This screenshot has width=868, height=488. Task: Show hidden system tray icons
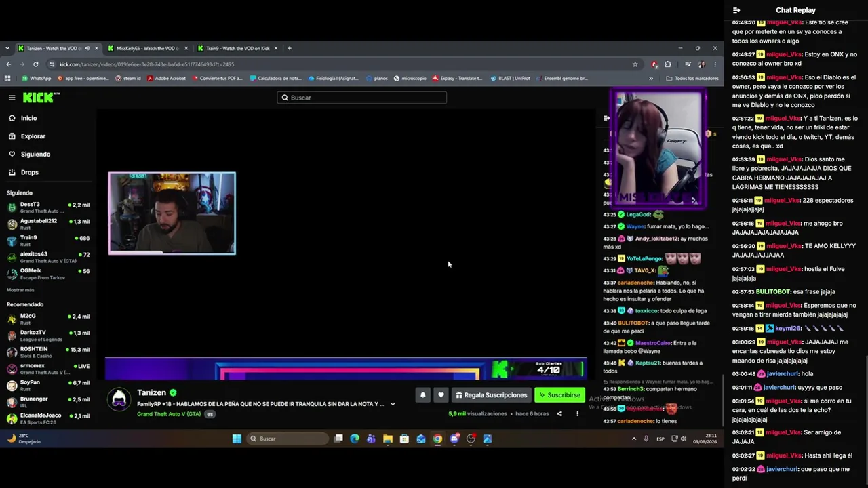click(634, 439)
